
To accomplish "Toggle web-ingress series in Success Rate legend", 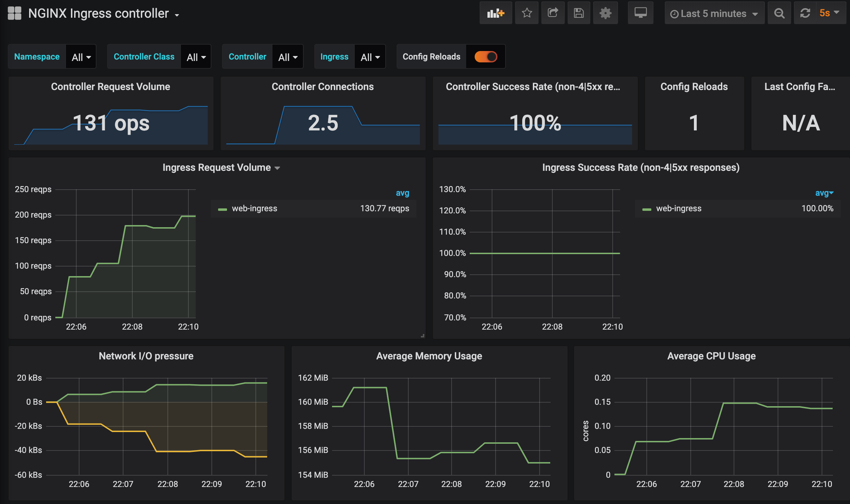I will (x=679, y=208).
